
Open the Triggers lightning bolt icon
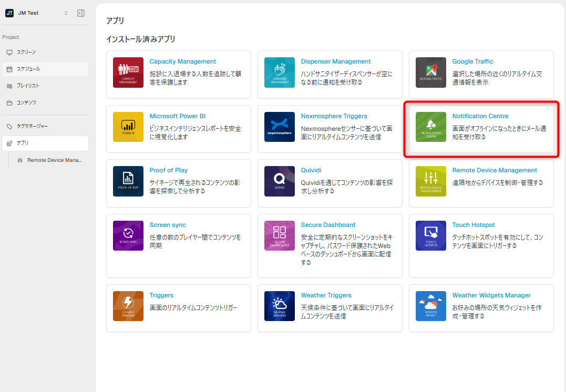tap(128, 306)
